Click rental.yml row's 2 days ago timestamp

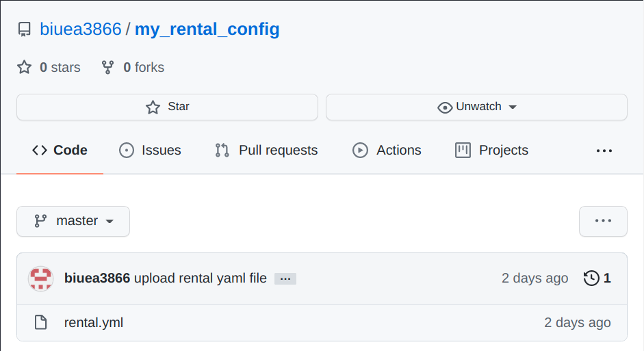578,323
